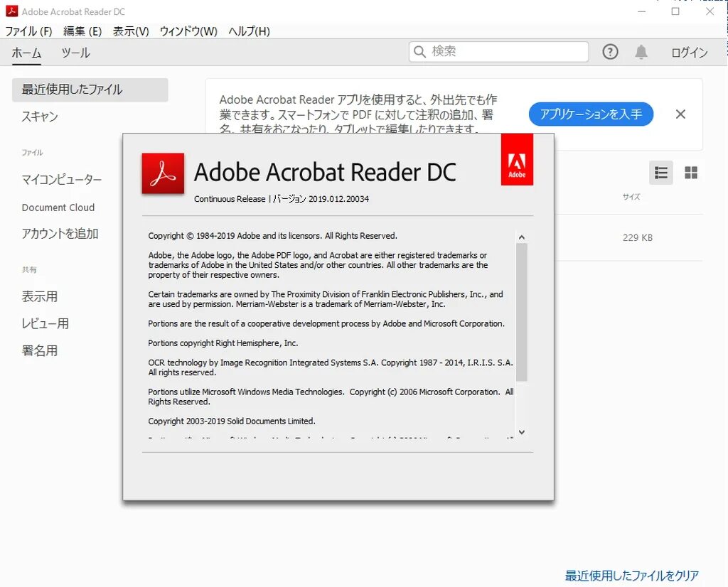Open the help question mark icon
Image resolution: width=728 pixels, height=587 pixels.
click(610, 51)
